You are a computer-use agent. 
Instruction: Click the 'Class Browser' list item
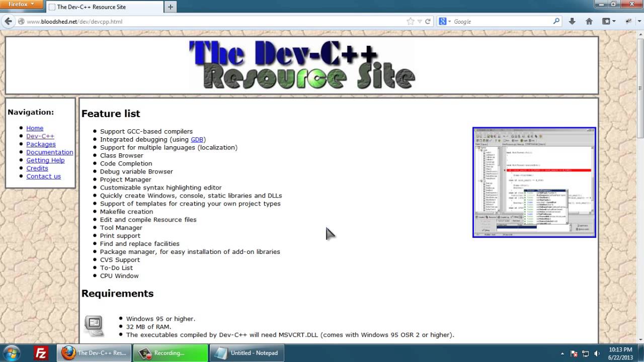(122, 155)
